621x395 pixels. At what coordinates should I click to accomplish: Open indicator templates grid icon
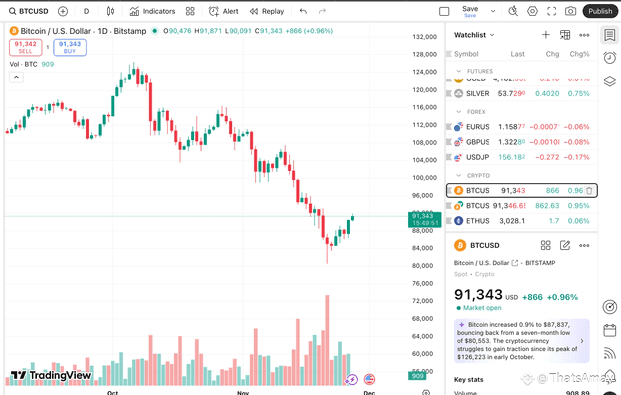tap(190, 11)
